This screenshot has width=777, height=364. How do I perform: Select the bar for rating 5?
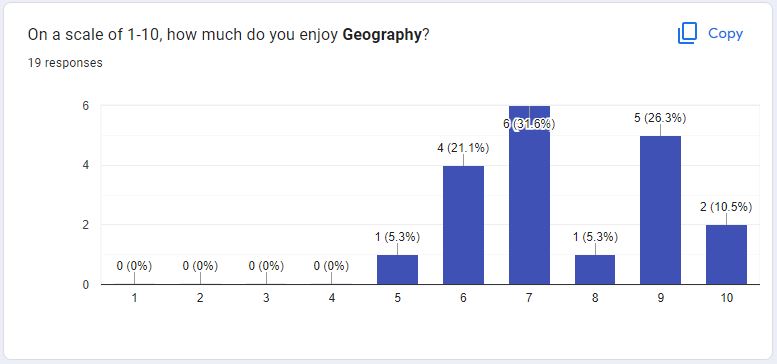click(397, 269)
